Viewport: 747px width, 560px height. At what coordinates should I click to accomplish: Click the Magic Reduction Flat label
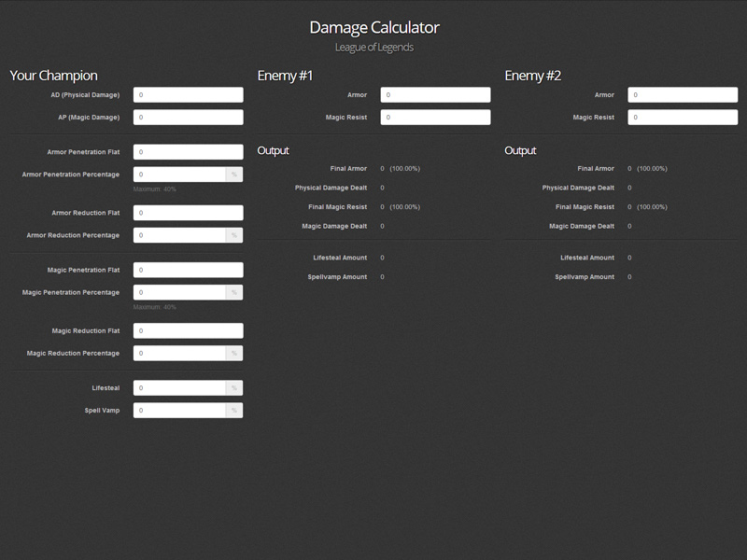pos(86,331)
